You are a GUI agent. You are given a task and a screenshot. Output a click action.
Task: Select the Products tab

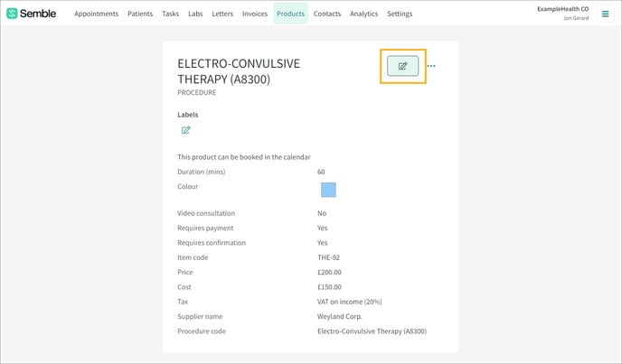(x=291, y=14)
